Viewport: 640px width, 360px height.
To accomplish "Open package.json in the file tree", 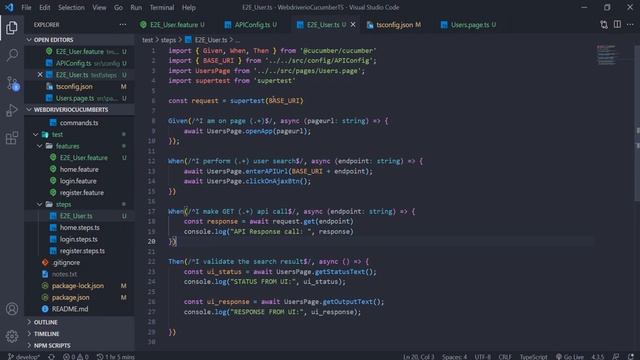I will coord(71,297).
